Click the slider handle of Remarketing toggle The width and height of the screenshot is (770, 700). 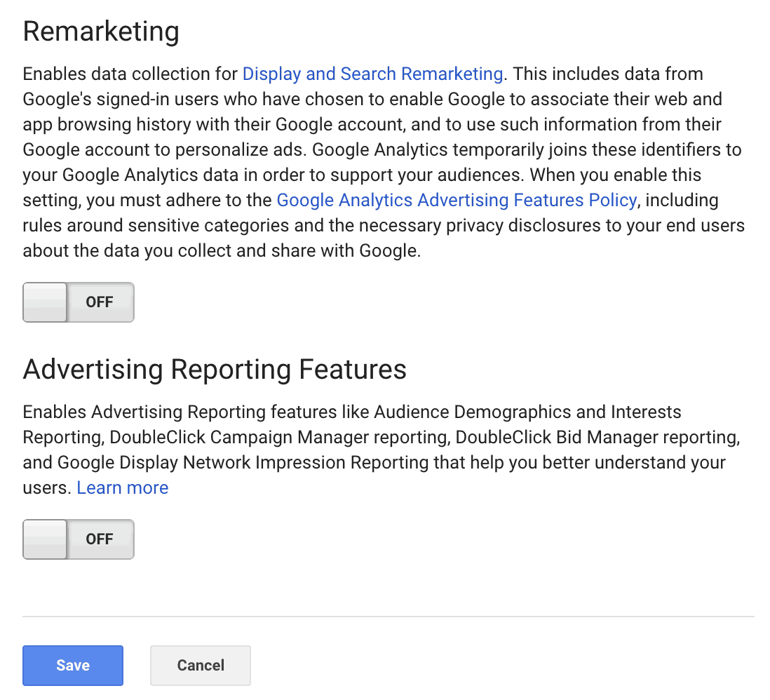[44, 302]
